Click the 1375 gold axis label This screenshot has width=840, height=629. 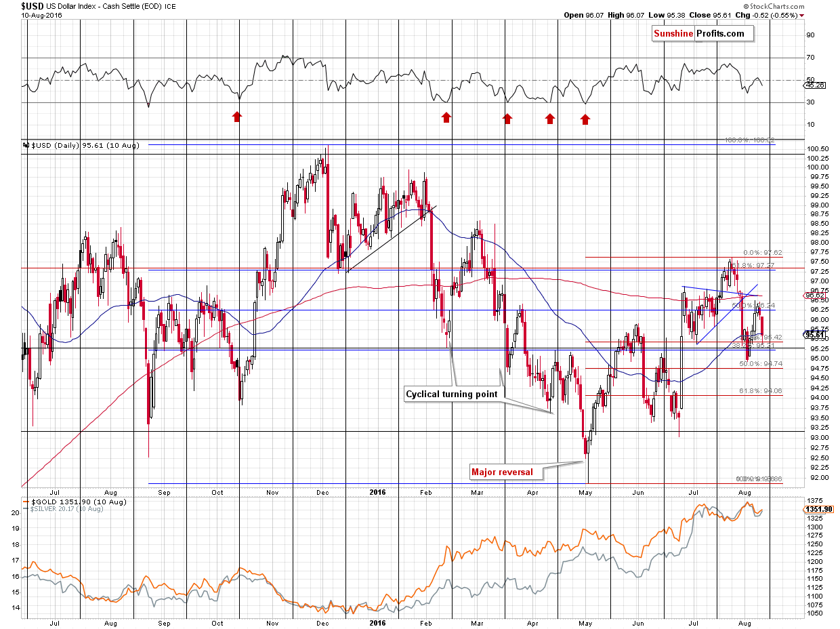tap(814, 500)
